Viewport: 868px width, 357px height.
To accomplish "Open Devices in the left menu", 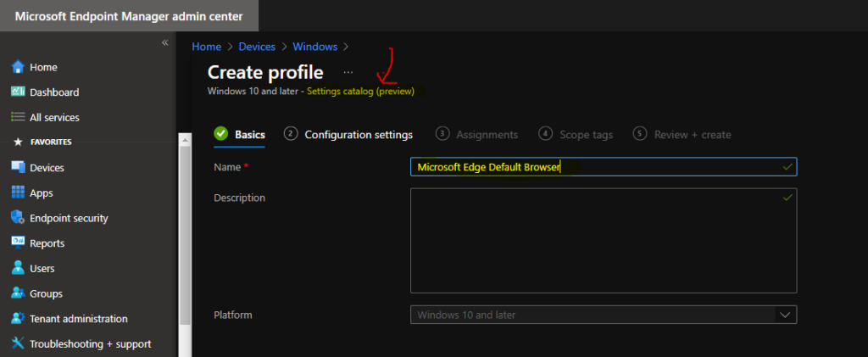I will tap(47, 168).
